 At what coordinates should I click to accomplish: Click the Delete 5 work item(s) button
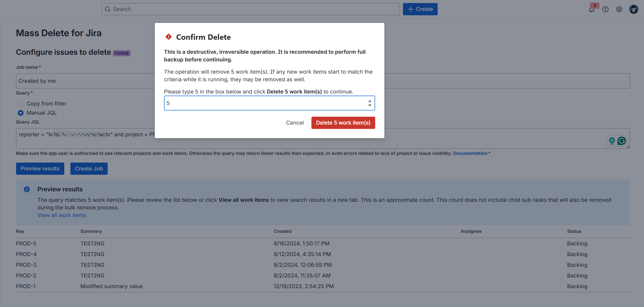click(343, 123)
